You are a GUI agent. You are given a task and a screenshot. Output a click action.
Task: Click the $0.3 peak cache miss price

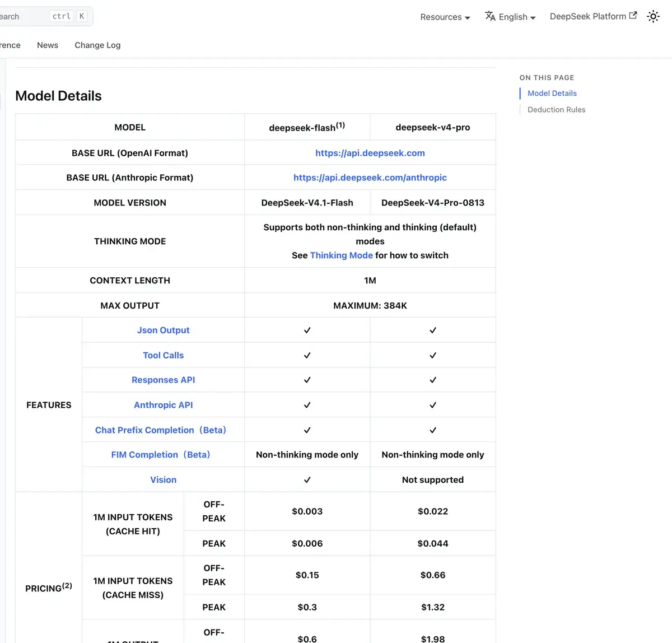307,607
